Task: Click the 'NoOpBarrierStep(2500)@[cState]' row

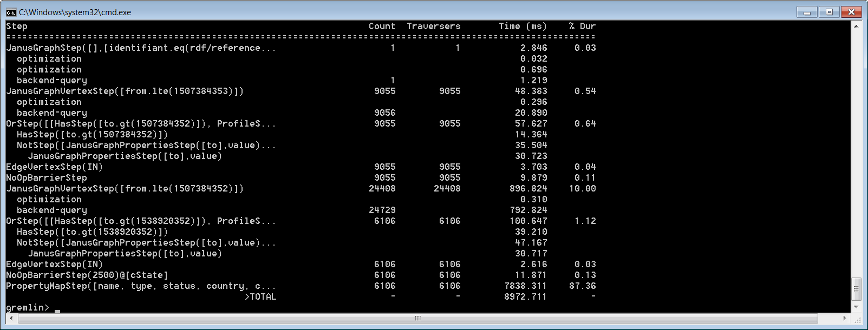Action: pyautogui.click(x=87, y=275)
